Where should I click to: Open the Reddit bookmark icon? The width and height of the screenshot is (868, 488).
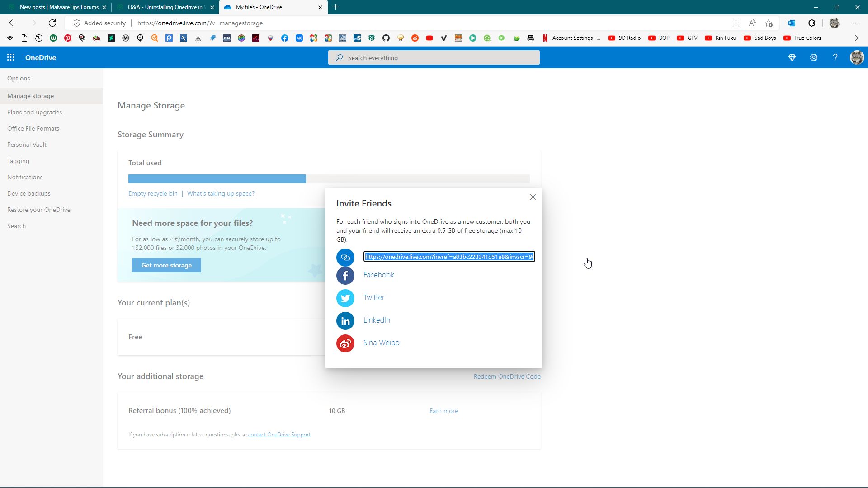tap(415, 38)
